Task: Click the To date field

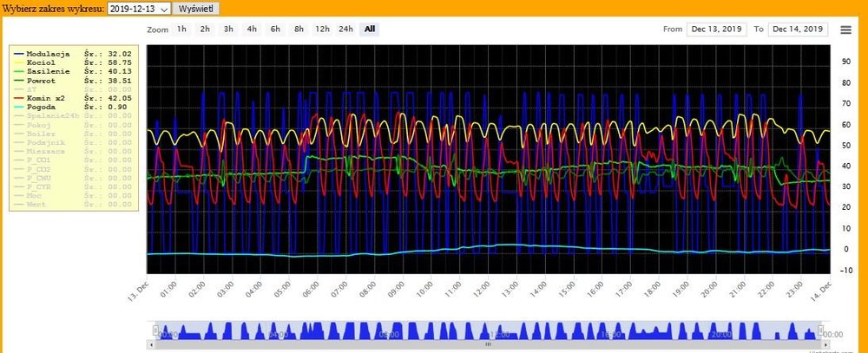Action: [x=799, y=29]
